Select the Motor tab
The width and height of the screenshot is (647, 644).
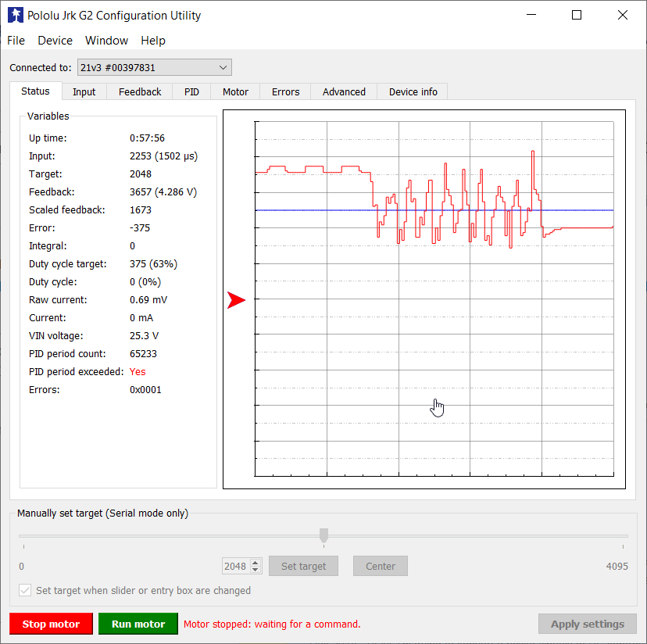tap(235, 92)
